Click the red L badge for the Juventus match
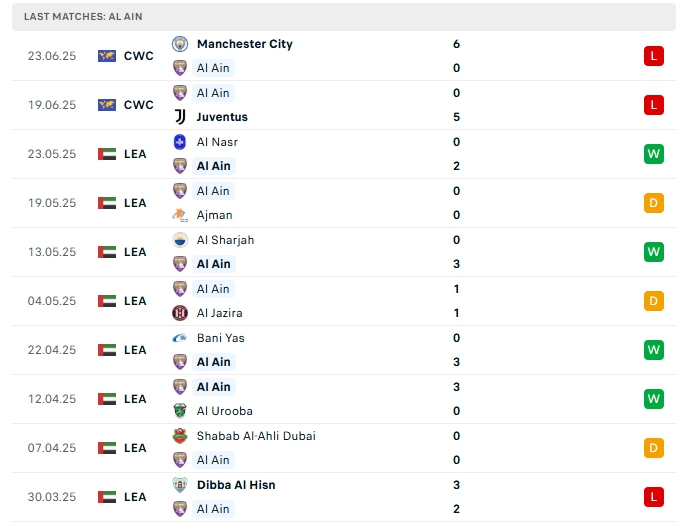688x525 pixels. (x=654, y=105)
